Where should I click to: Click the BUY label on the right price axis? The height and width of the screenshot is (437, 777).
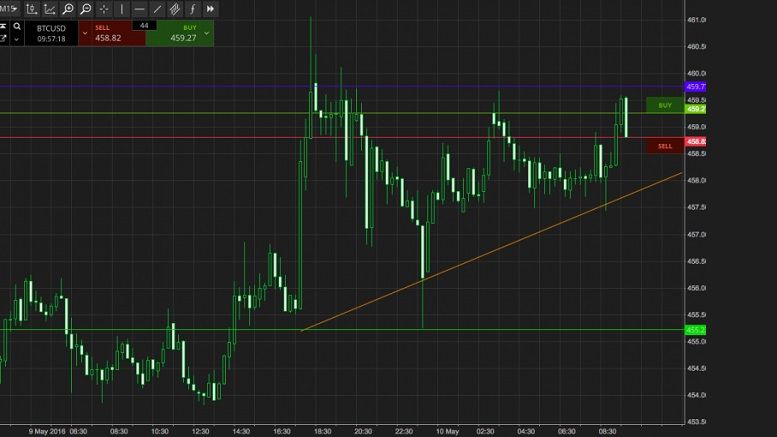point(665,105)
